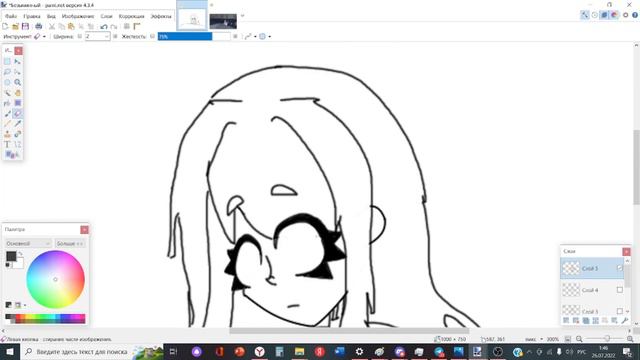Select the Eraser tool
The height and width of the screenshot is (360, 640).
(18, 113)
